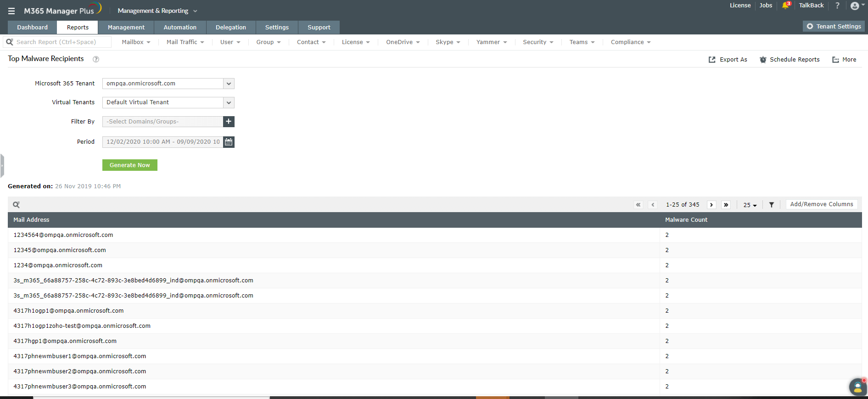Select row 4317h1ogp1@ompqa.onmicrosoft.com

point(435,311)
